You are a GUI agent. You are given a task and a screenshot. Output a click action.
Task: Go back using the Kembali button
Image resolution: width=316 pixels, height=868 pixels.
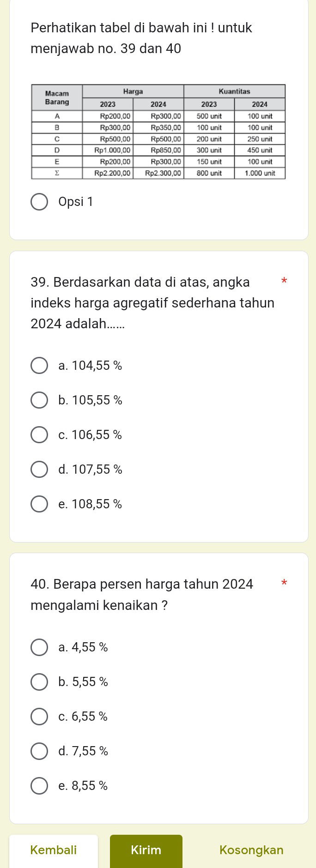54,850
